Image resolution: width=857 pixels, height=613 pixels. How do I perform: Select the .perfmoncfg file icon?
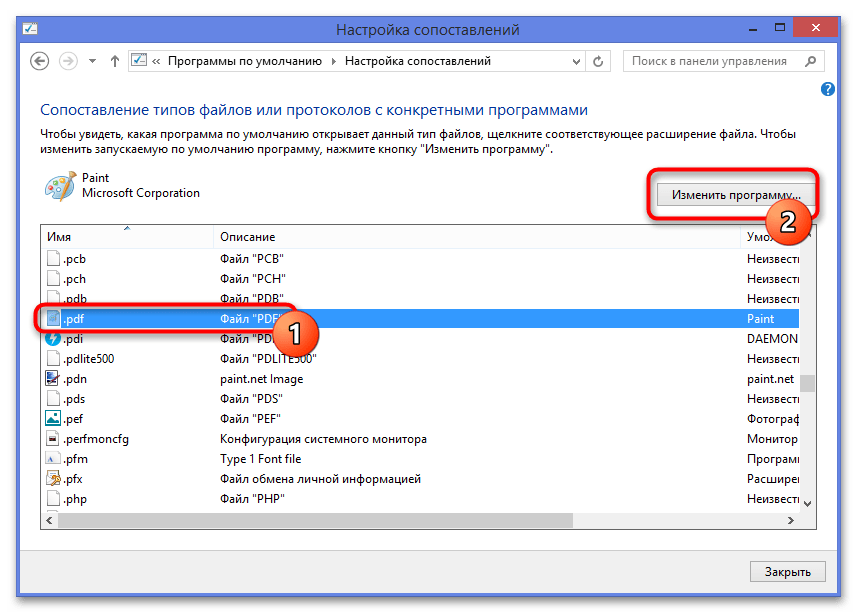click(54, 439)
